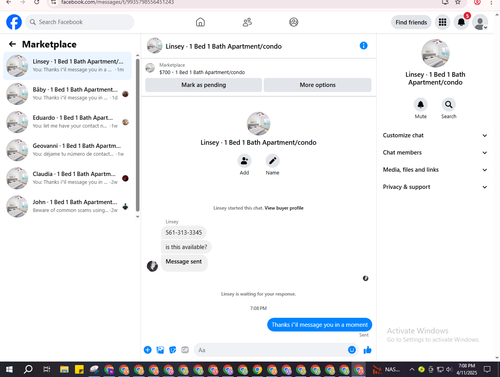Open the Groups icon in top navigation
The image size is (500, 377).
coord(294,22)
